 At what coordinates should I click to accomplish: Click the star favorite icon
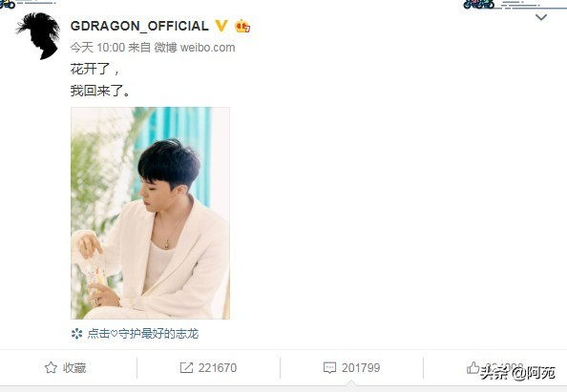tap(51, 368)
